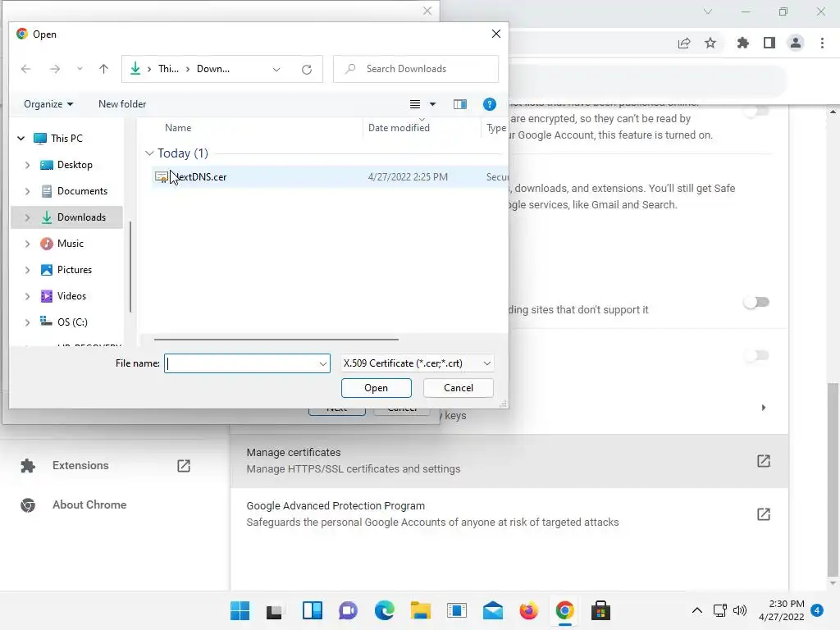Open Chrome profile avatar

click(x=796, y=43)
